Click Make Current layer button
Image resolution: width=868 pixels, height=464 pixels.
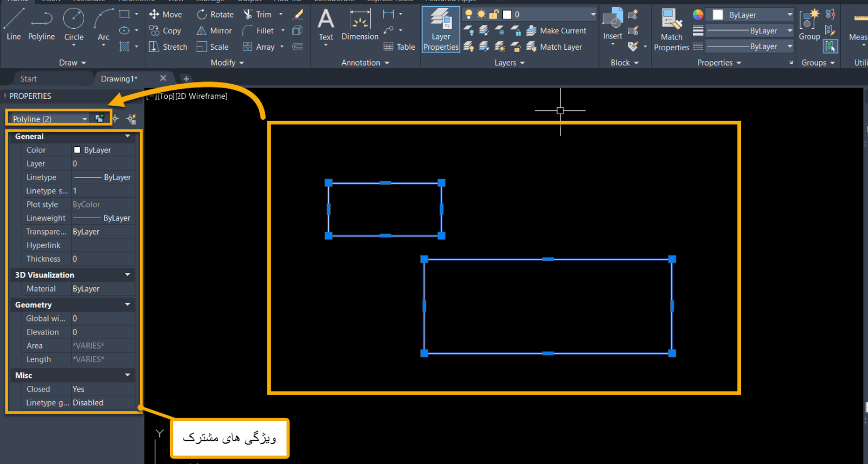[x=556, y=31]
